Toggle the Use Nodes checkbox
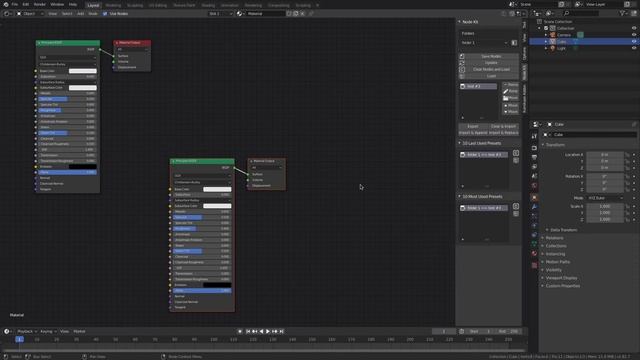 click(105, 13)
